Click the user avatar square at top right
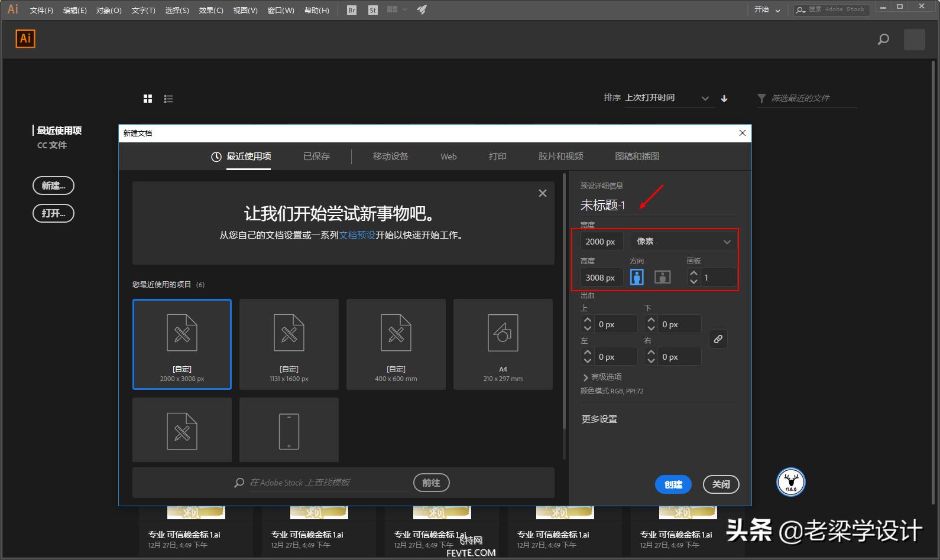940x560 pixels. tap(915, 40)
